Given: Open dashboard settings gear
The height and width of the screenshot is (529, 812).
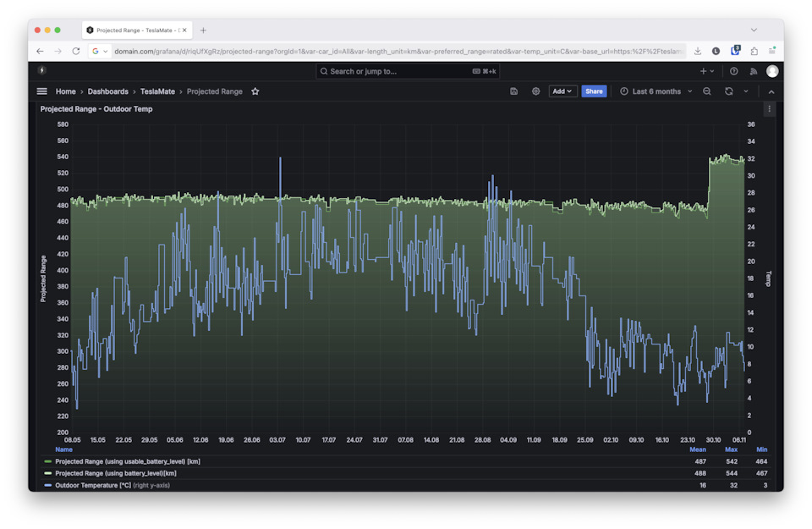Looking at the screenshot, I should click(x=535, y=91).
